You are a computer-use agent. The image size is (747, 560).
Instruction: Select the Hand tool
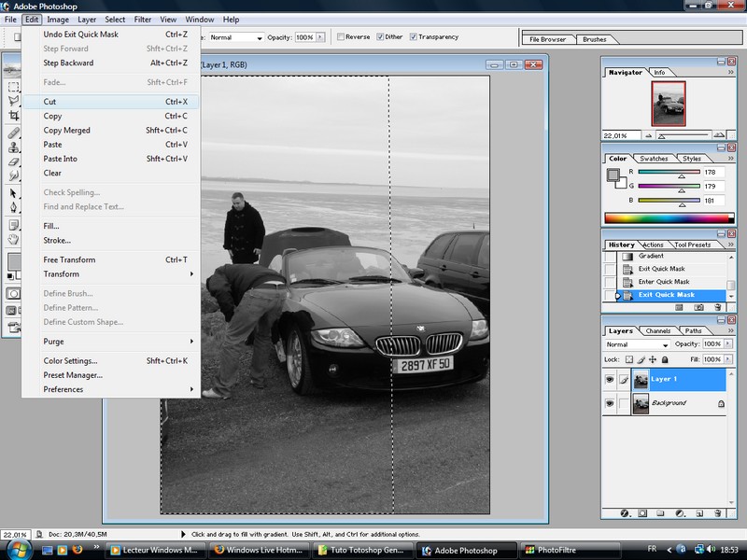tap(13, 239)
